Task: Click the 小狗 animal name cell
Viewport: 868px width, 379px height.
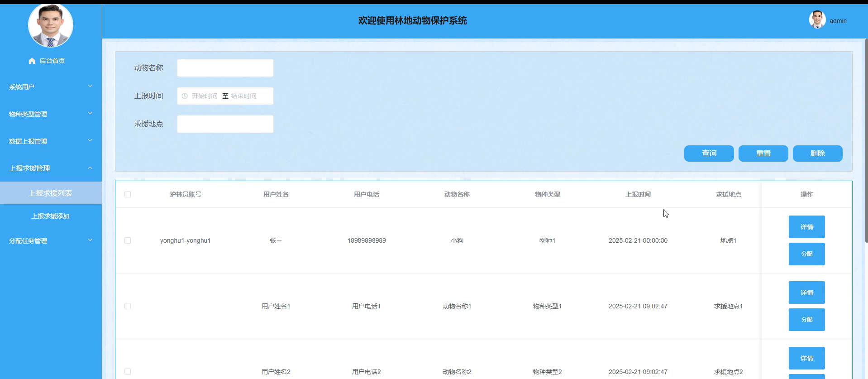Action: (457, 240)
